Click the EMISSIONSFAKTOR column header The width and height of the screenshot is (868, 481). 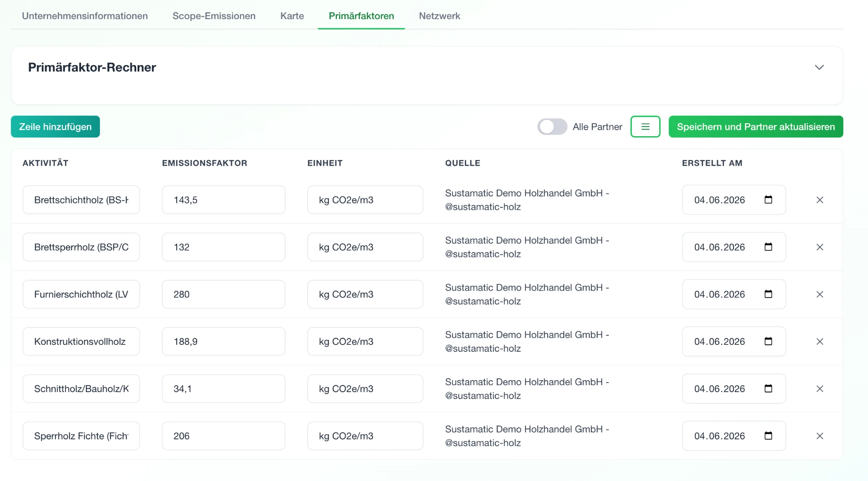tap(205, 163)
